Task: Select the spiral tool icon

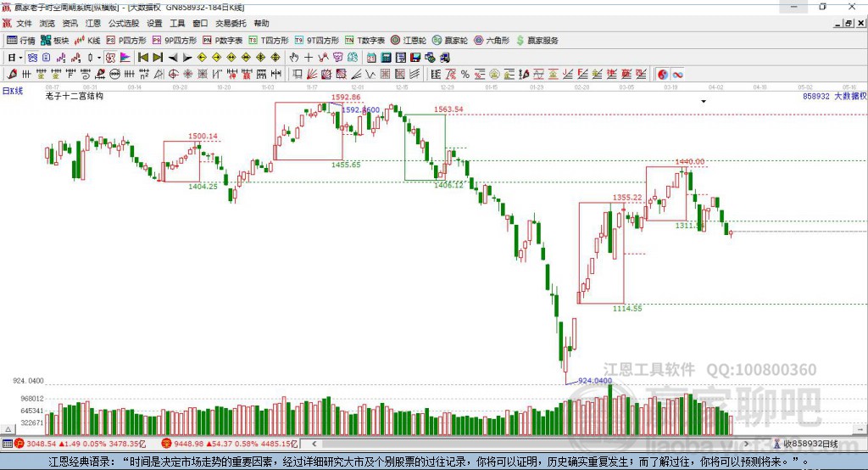Action: pos(86,74)
